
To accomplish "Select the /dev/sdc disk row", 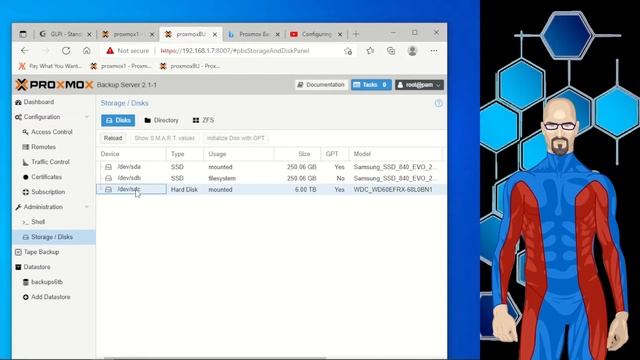I will 271,189.
